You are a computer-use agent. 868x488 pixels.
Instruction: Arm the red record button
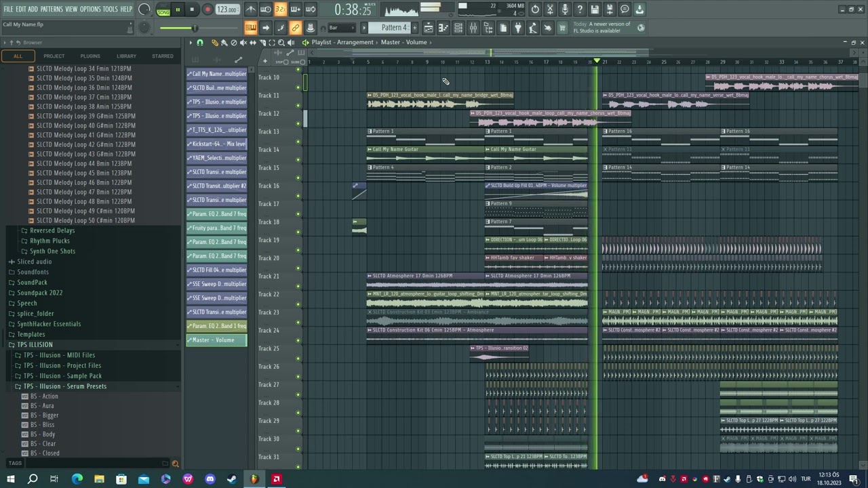click(208, 9)
